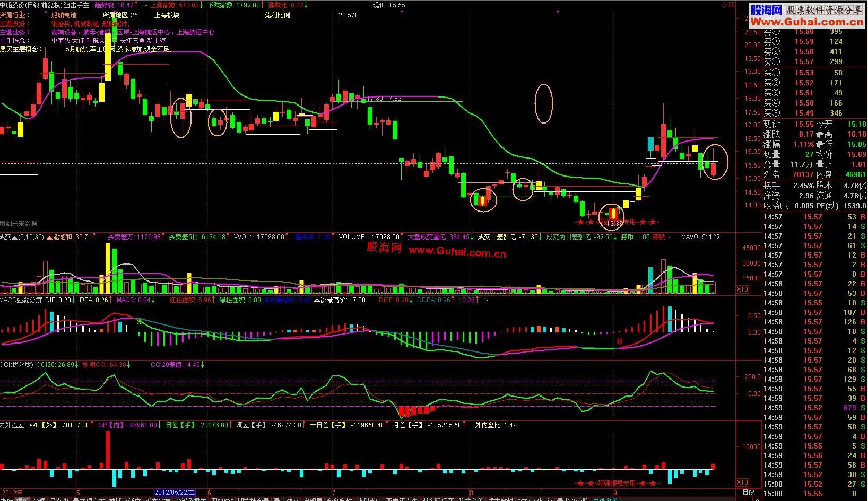Click the last 15:00 15.52 tick with volume 27
The height and width of the screenshot is (501, 868).
pyautogui.click(x=815, y=484)
